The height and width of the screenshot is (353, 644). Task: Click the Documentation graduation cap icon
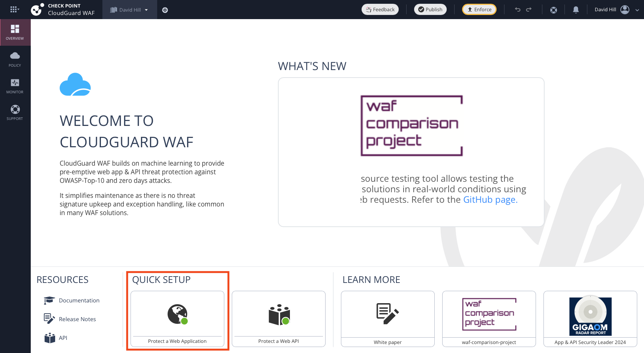(49, 300)
